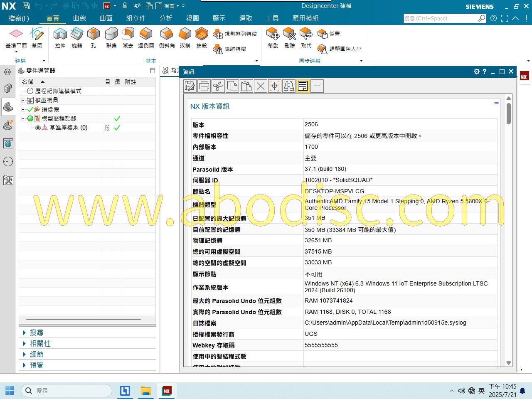Image resolution: width=532 pixels, height=399 pixels.
Task: Click the 規則排列特徵 pattern feature tool
Action: click(x=235, y=34)
